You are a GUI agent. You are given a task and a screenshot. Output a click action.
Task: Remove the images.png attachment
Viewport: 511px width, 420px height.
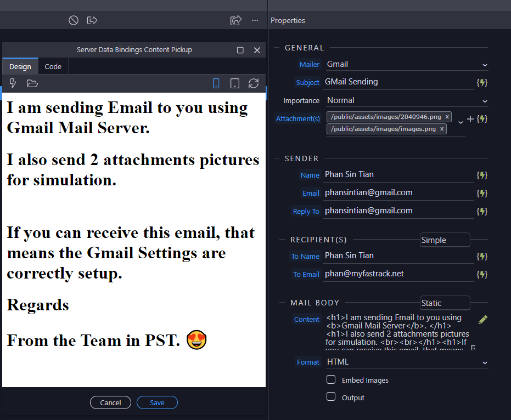(x=442, y=129)
